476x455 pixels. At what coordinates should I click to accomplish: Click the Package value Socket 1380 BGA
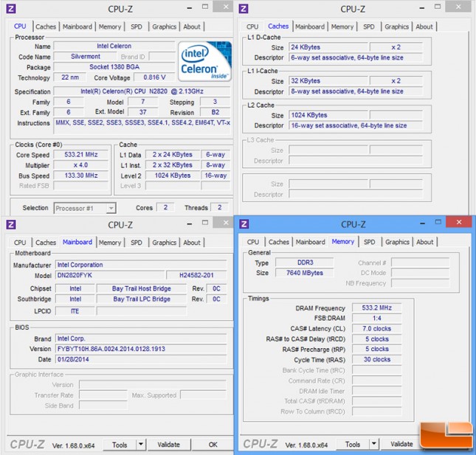point(114,67)
